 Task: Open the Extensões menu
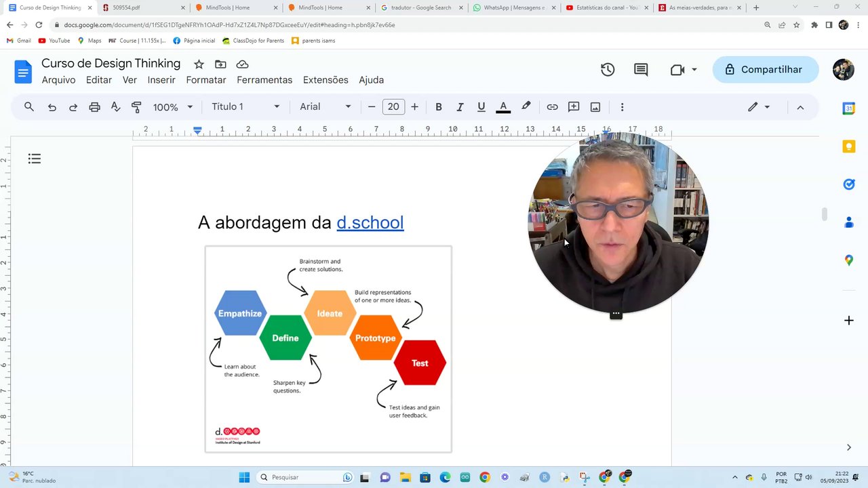tap(325, 80)
